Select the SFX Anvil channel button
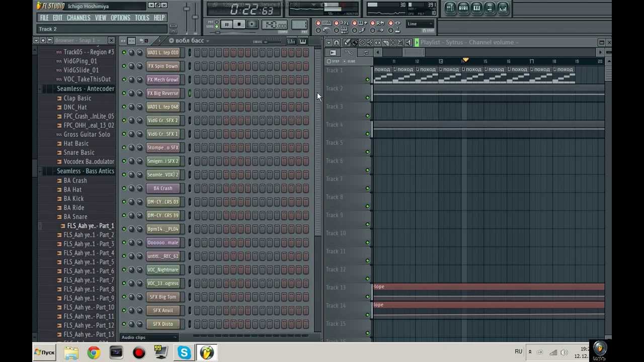Screen dimensions: 644x362 click(x=163, y=310)
